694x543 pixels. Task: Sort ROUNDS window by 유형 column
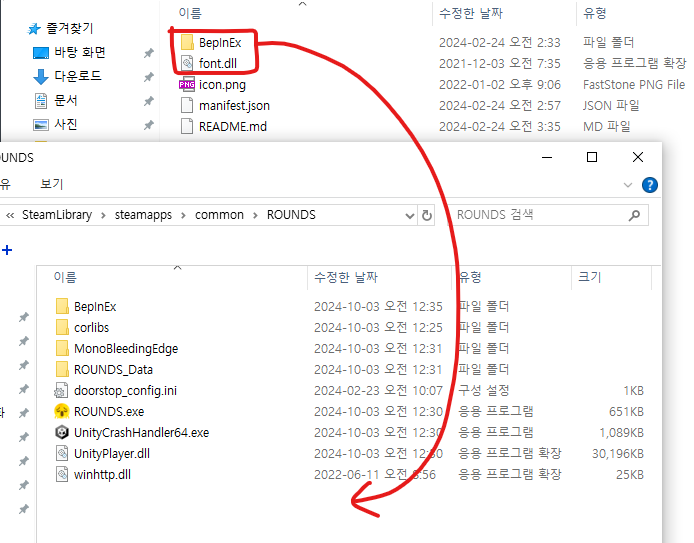470,277
